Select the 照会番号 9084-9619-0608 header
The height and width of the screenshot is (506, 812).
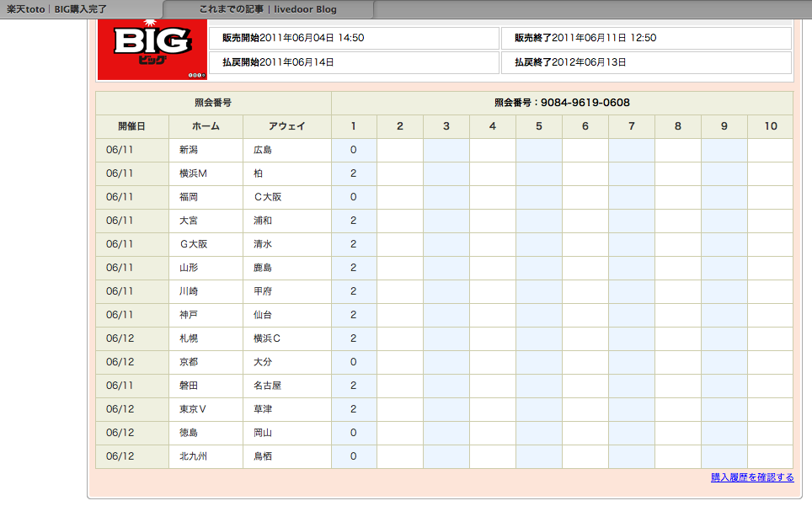click(x=562, y=103)
